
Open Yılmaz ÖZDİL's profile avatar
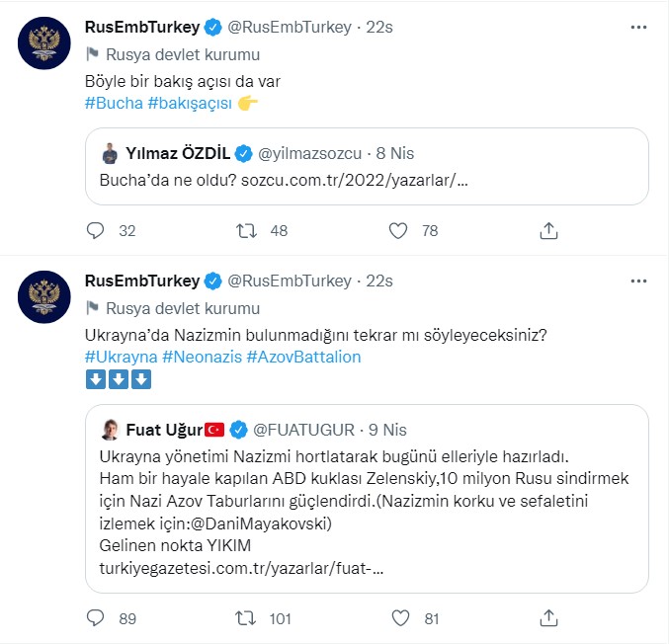coord(111,154)
